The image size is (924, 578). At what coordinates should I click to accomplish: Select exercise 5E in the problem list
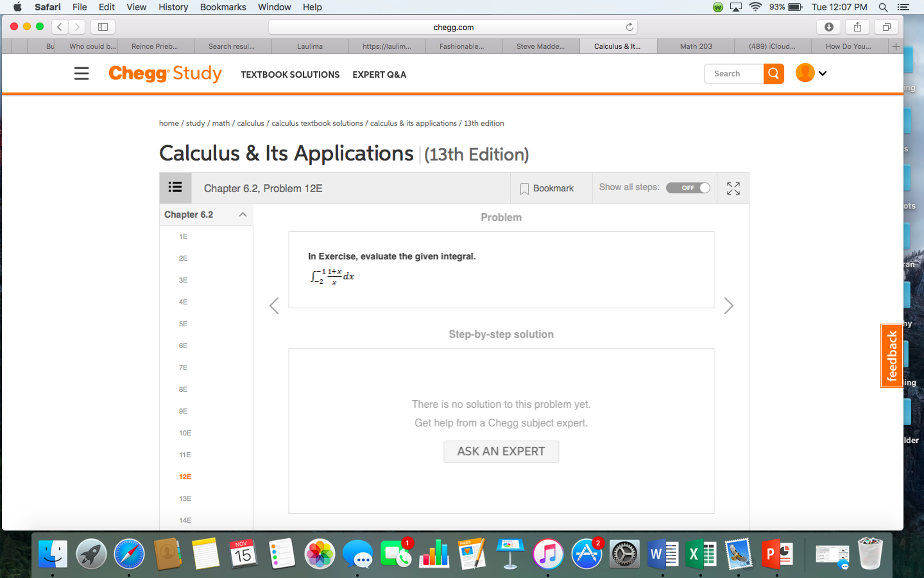click(182, 324)
